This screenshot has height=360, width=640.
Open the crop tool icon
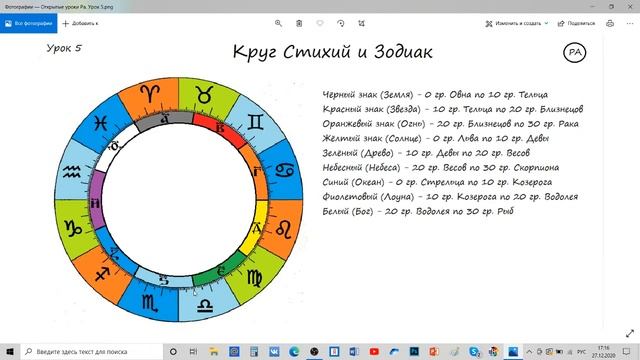tap(362, 23)
